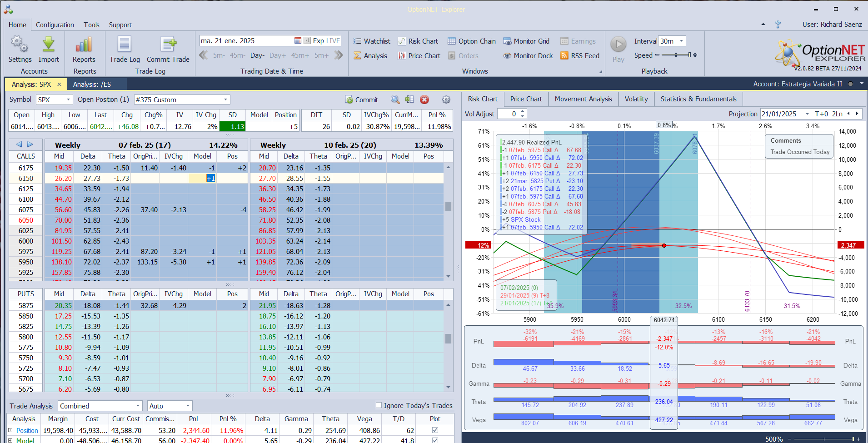
Task: Open the Support ribbon tab
Action: (120, 25)
